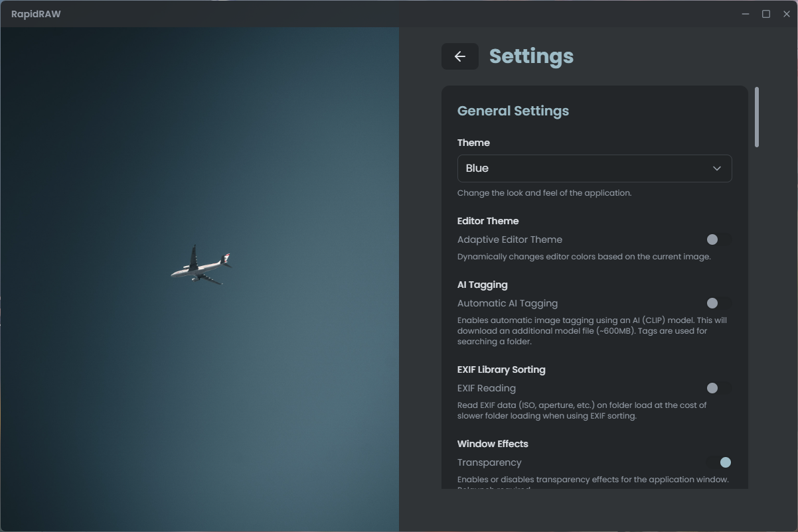Image resolution: width=798 pixels, height=532 pixels.
Task: Click the AI Tagging section label
Action: (x=482, y=285)
